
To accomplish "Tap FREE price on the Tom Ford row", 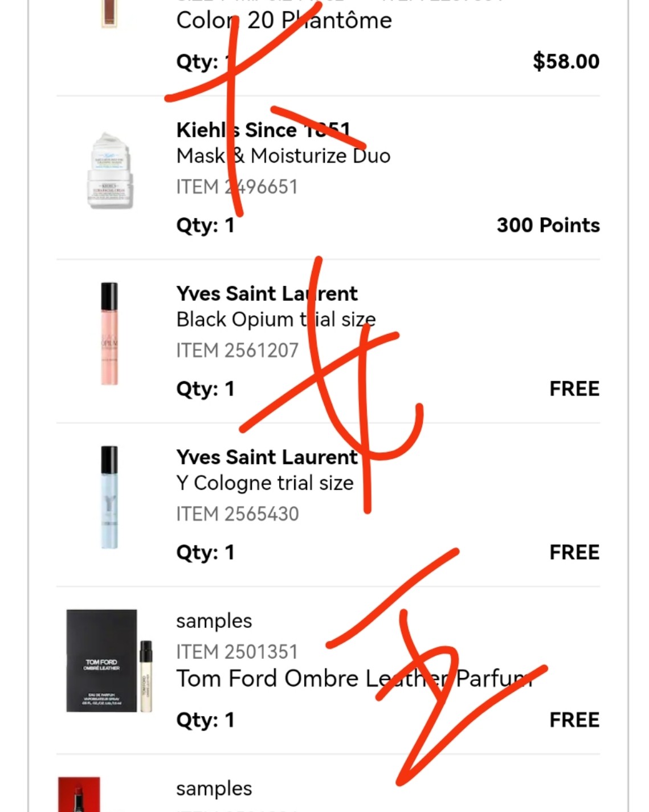I will [574, 720].
